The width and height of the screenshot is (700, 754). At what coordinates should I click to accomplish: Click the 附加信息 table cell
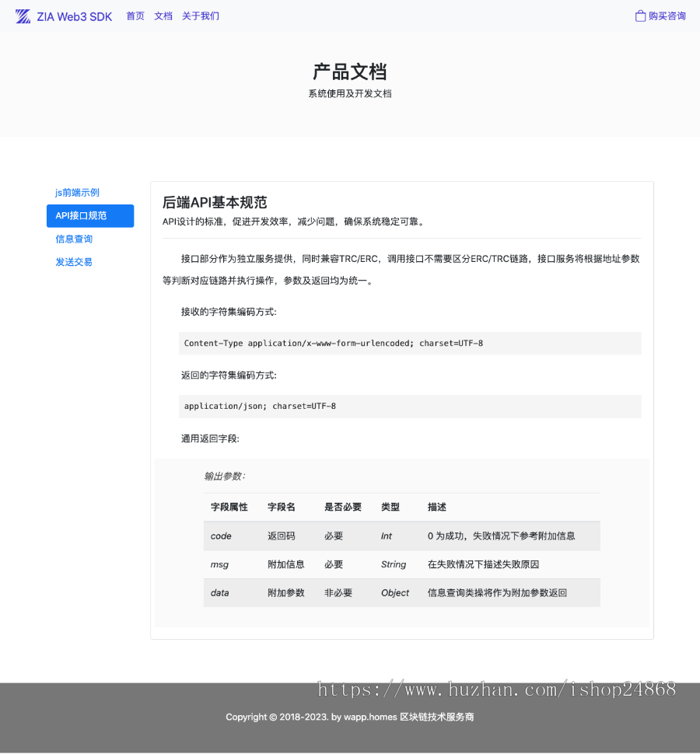[x=285, y=564]
